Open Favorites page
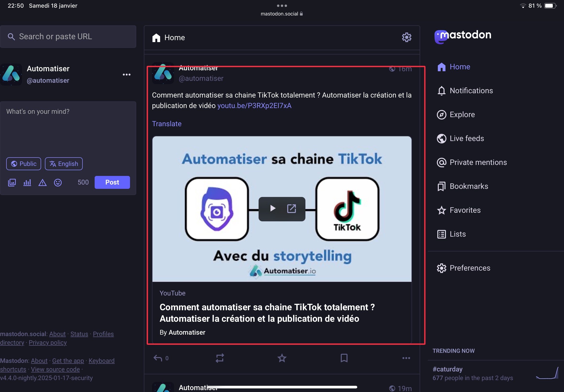The image size is (564, 392). [x=459, y=210]
